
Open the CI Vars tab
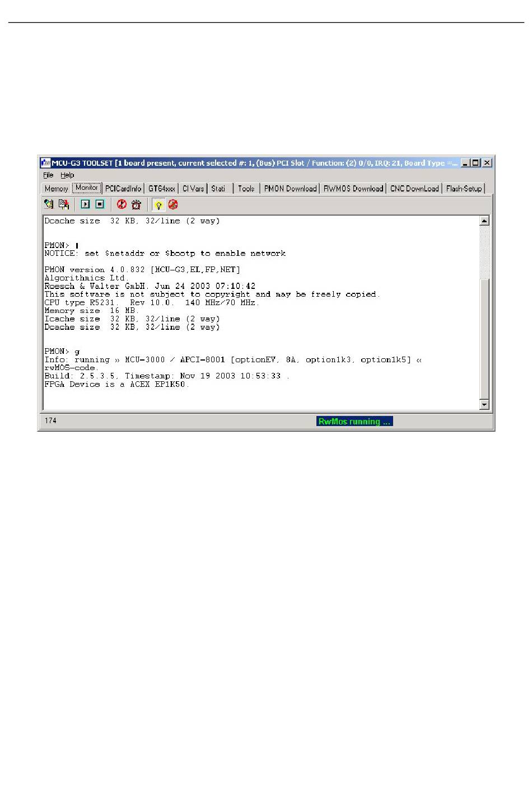click(x=193, y=189)
